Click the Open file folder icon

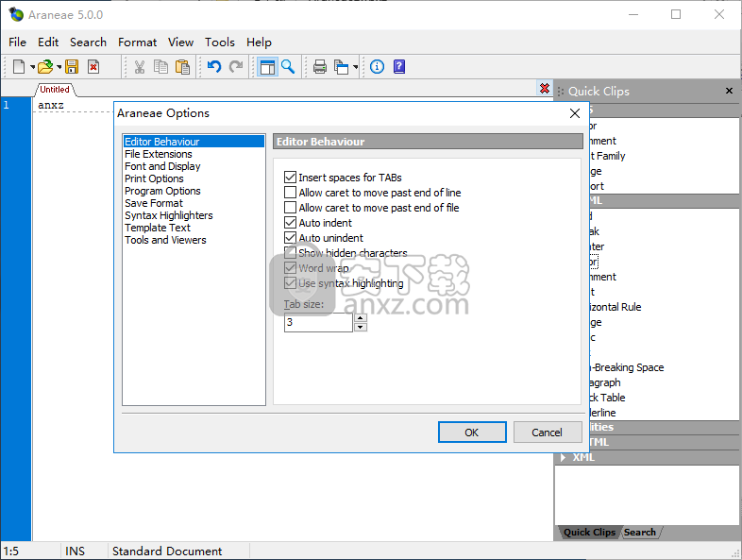pyautogui.click(x=45, y=67)
